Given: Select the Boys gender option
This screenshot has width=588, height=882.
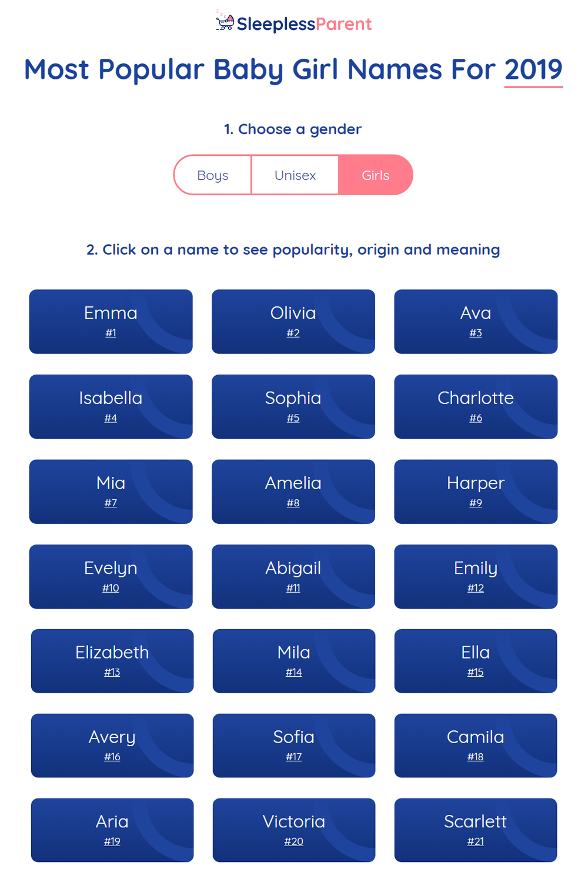Looking at the screenshot, I should 213,175.
